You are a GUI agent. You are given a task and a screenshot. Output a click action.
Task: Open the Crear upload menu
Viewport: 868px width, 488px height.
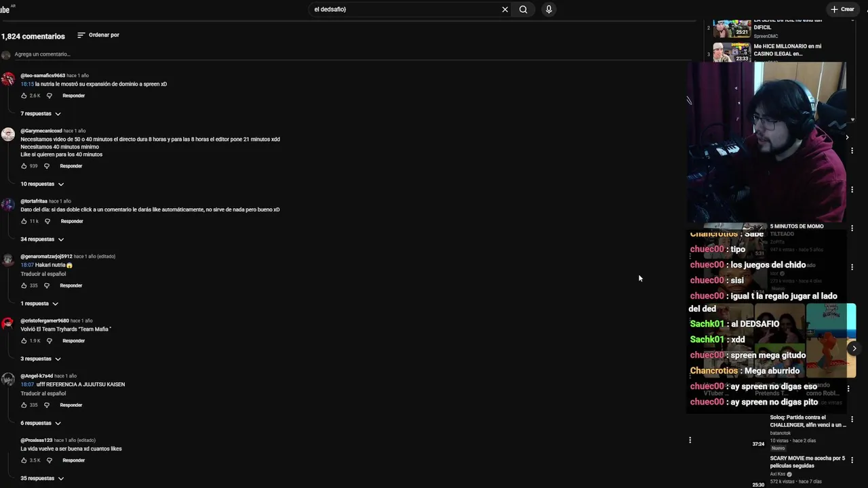coord(842,9)
